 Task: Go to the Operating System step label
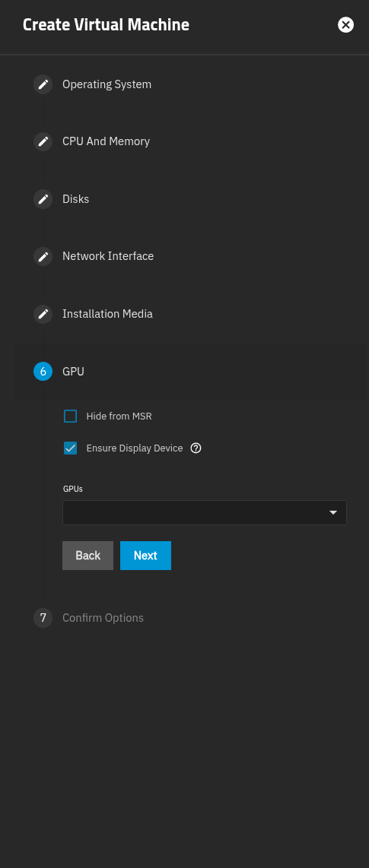click(x=107, y=84)
